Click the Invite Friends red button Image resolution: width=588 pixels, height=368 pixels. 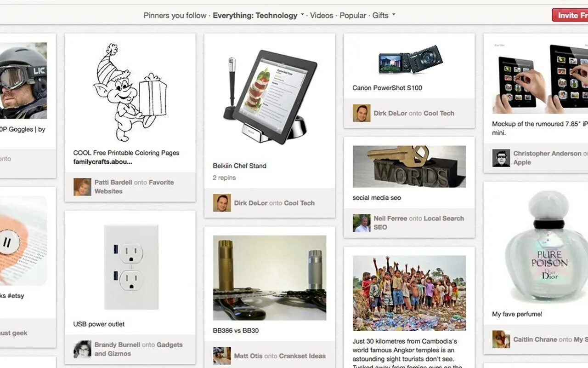[570, 15]
